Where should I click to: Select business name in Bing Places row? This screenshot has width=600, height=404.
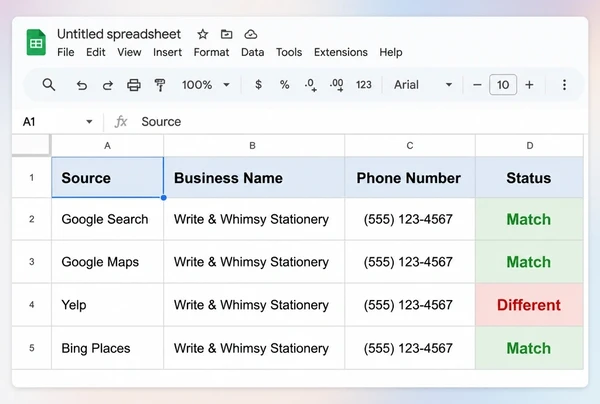pyautogui.click(x=254, y=348)
